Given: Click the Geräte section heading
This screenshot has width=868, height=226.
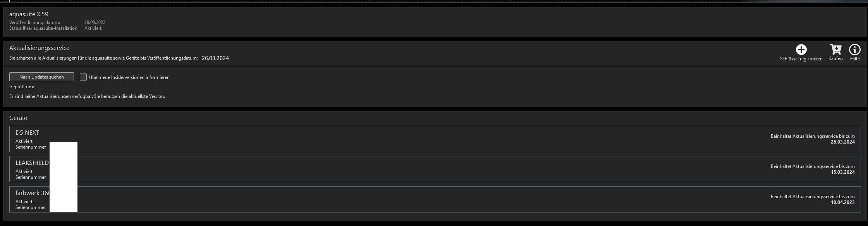Looking at the screenshot, I should click(18, 118).
